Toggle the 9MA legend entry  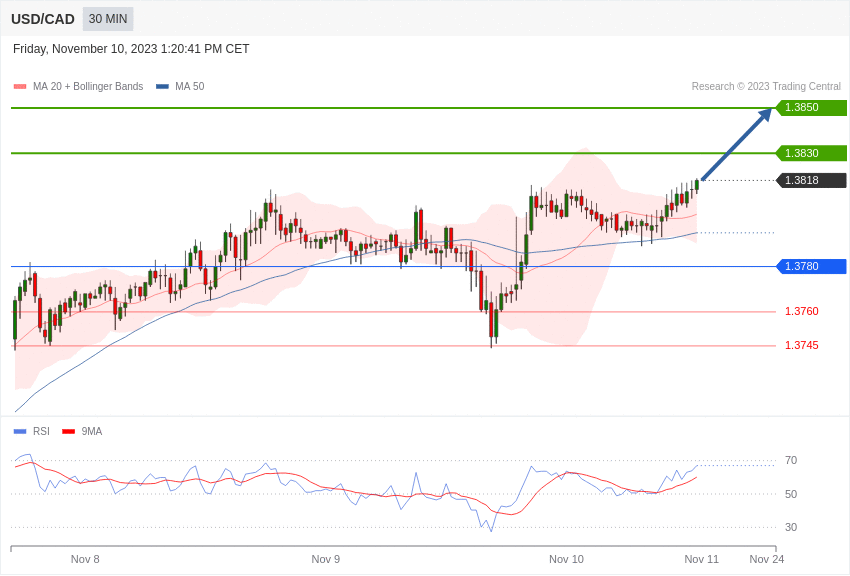click(82, 431)
